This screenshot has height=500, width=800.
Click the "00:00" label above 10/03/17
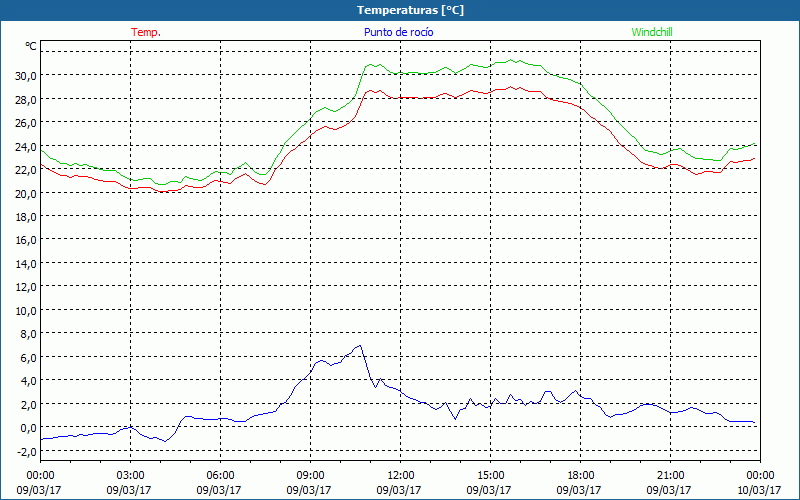pyautogui.click(x=760, y=476)
